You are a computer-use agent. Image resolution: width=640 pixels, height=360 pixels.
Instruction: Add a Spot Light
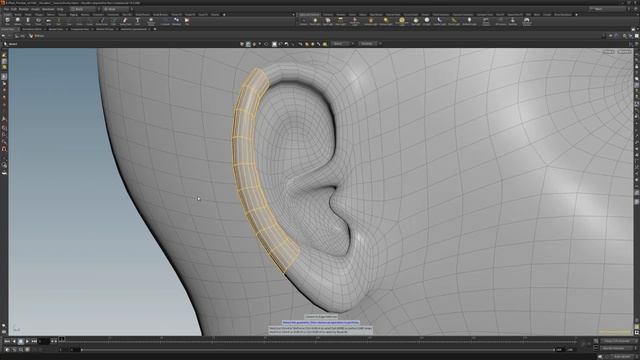(328, 21)
